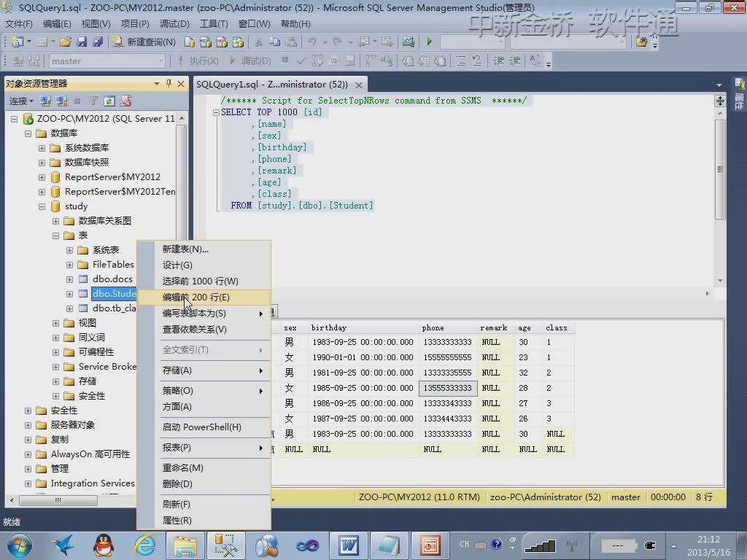Click the New Query (新建查询) toolbar button
747x560 pixels.
pos(144,42)
